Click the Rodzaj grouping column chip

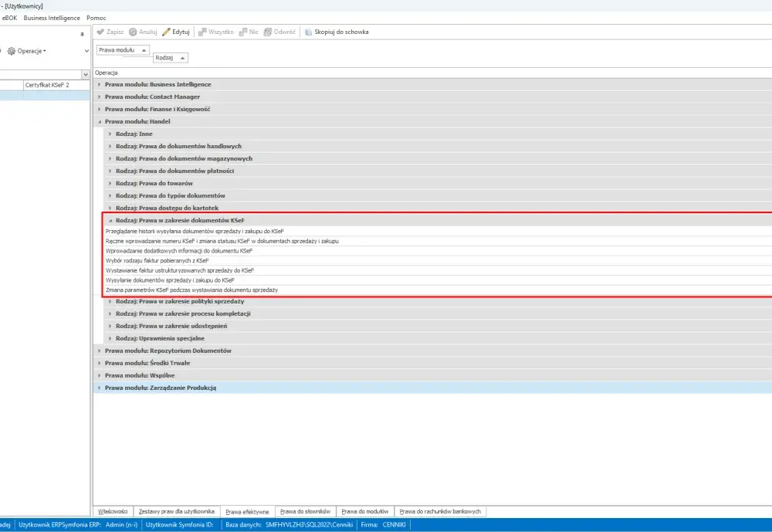[171, 58]
